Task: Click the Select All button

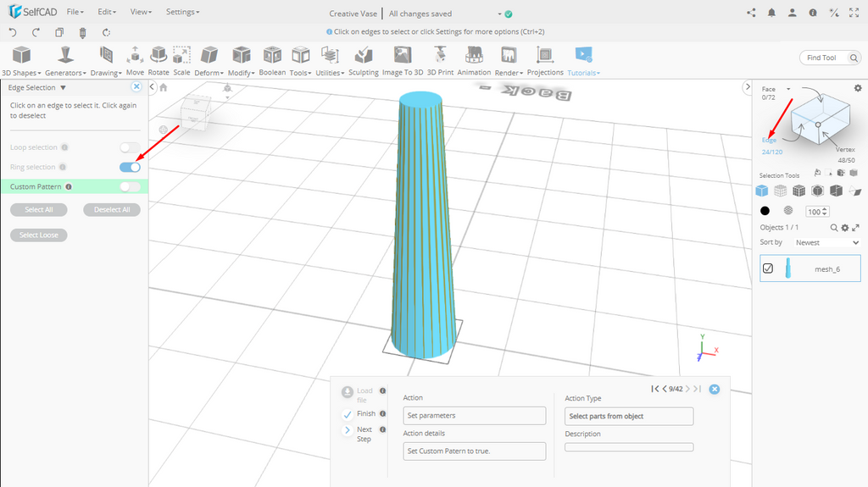Action: (x=39, y=210)
